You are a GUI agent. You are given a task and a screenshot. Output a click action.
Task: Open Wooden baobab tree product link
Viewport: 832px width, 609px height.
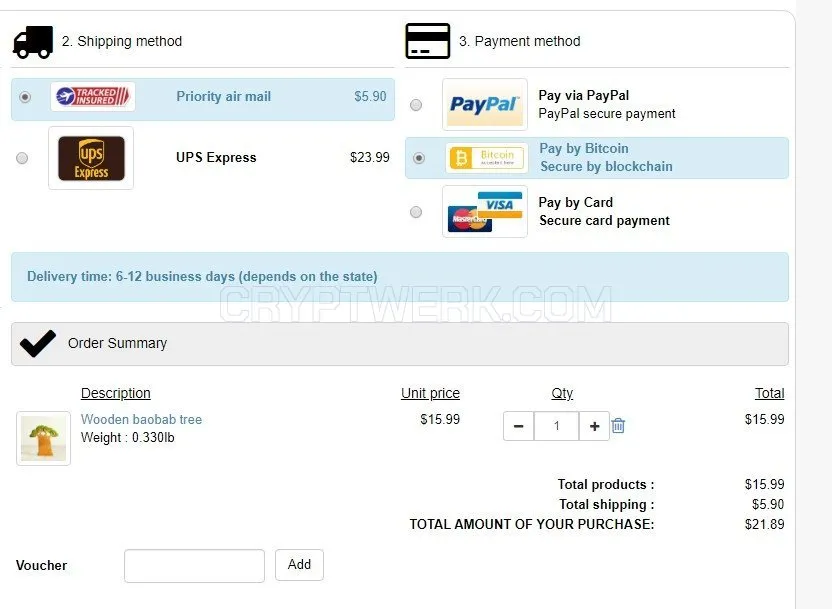(x=141, y=420)
